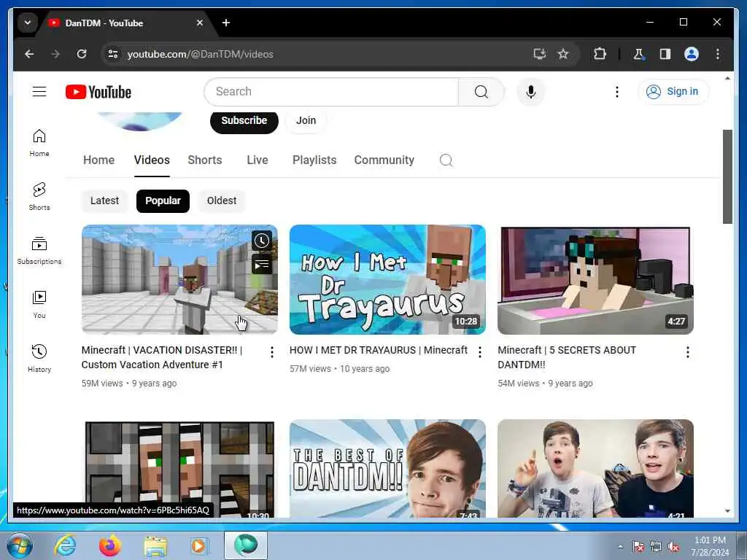This screenshot has height=560, width=747.
Task: Open Windows Explorer from taskbar
Action: (155, 545)
